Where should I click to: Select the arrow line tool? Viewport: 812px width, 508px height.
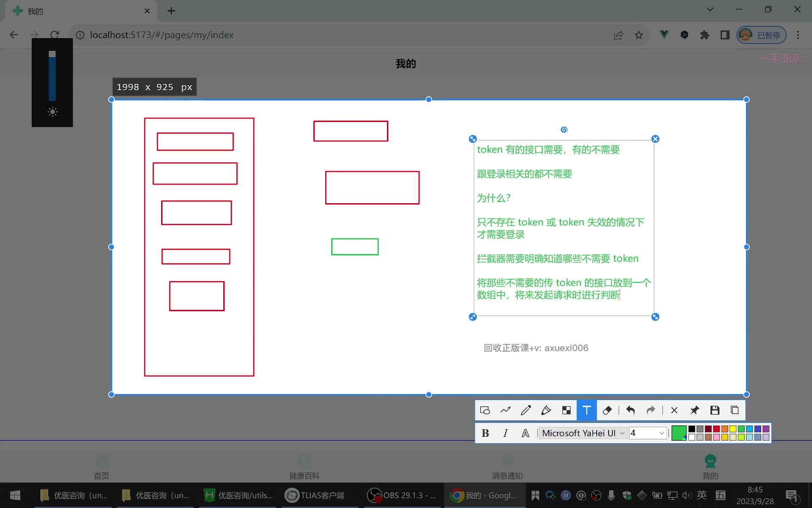tap(505, 410)
